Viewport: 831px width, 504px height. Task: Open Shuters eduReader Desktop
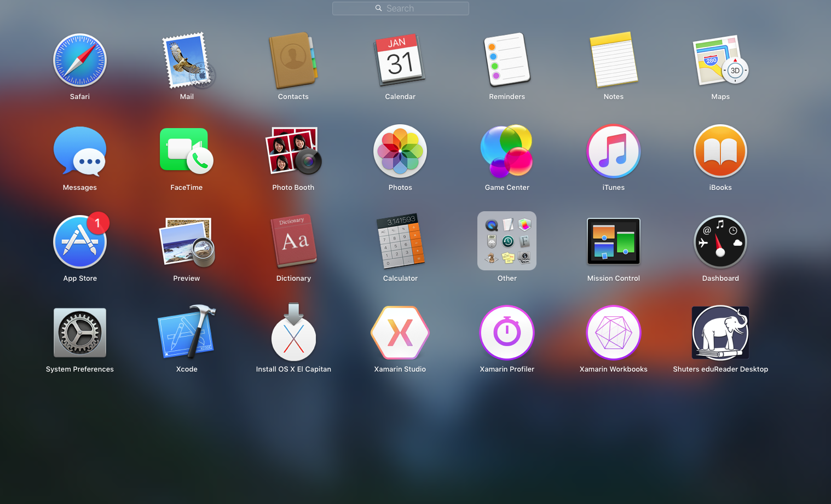click(720, 333)
